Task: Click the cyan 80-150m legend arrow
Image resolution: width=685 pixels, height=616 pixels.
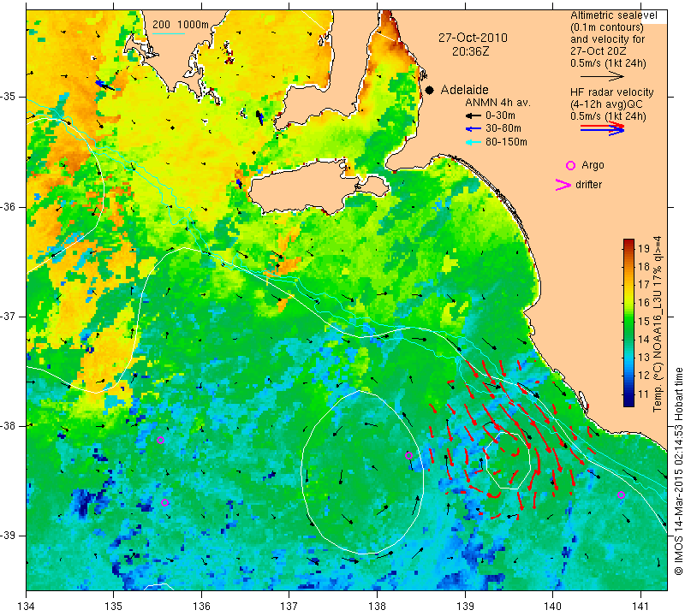Action: 474,142
